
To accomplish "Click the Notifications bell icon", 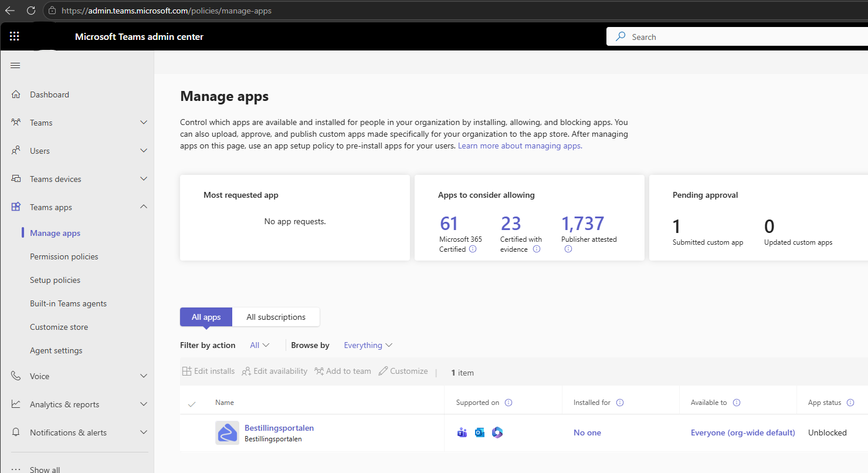I will point(16,433).
